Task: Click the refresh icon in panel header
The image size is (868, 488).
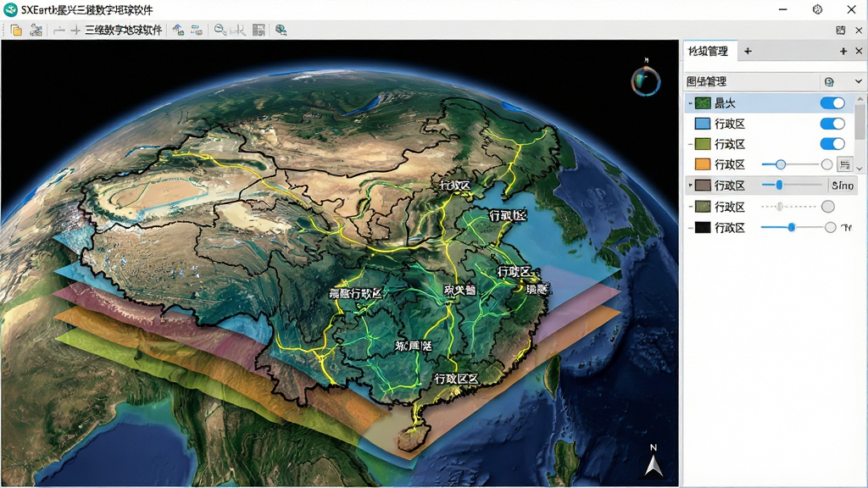Action: pos(829,82)
